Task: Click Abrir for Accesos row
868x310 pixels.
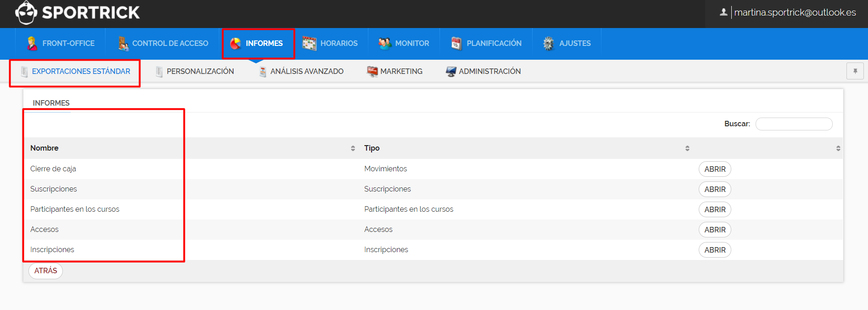Action: (x=715, y=230)
